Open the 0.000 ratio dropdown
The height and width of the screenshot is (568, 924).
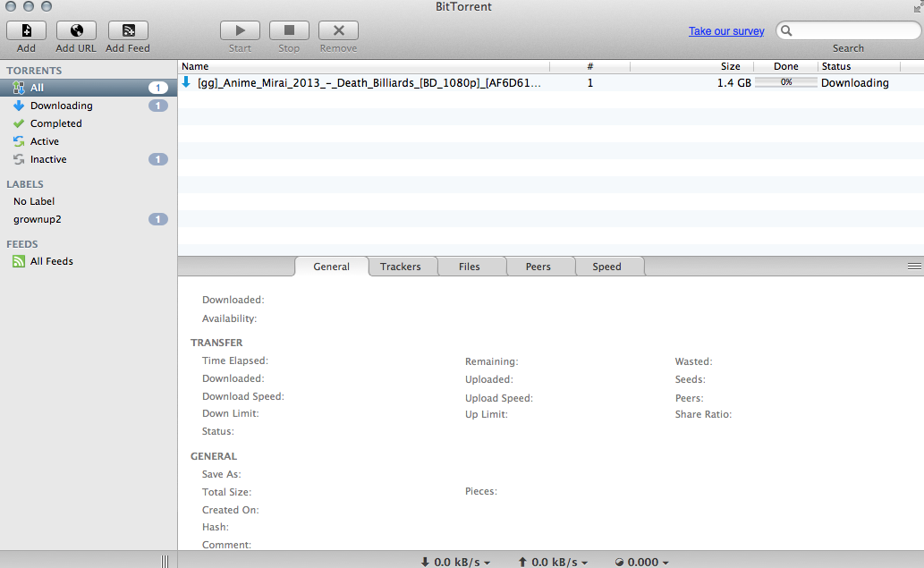[x=641, y=562]
